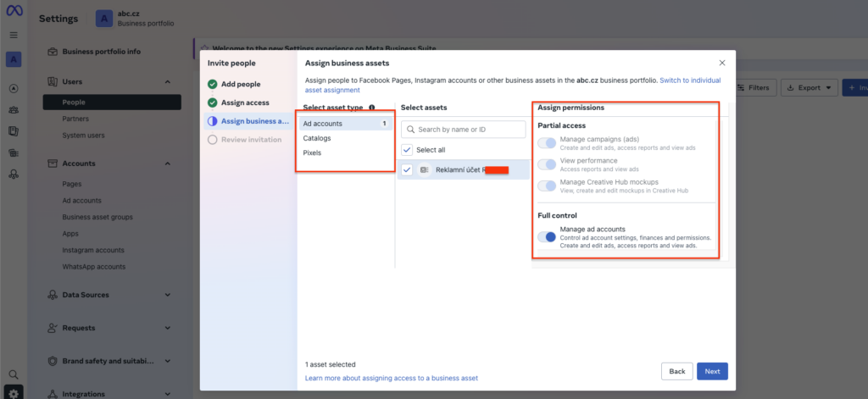Viewport: 868px width, 399px height.
Task: Click the Requests section icon
Action: pyautogui.click(x=53, y=328)
